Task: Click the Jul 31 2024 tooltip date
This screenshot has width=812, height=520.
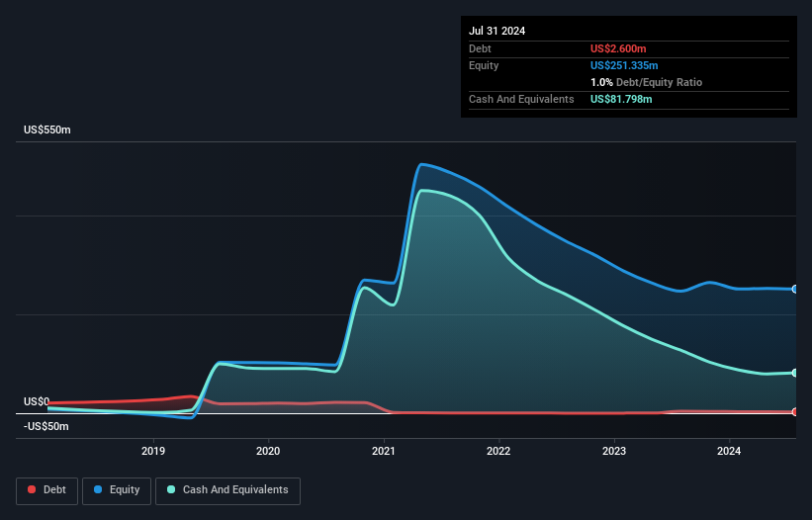Action: coord(497,31)
